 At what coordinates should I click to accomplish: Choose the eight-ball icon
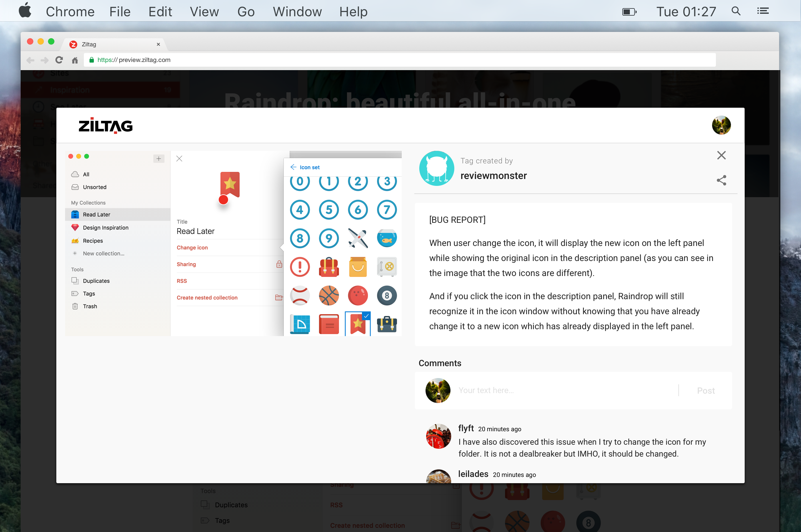[387, 295]
